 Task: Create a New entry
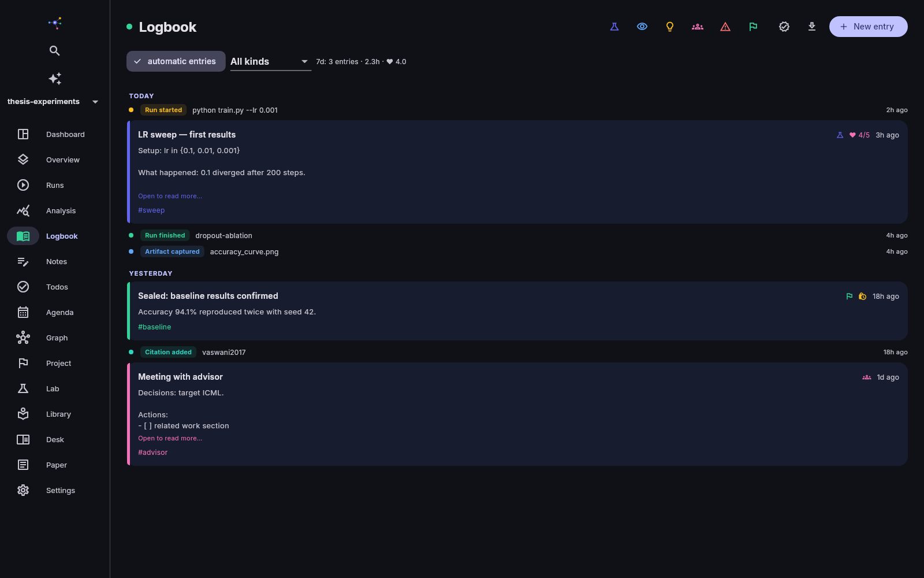point(869,27)
